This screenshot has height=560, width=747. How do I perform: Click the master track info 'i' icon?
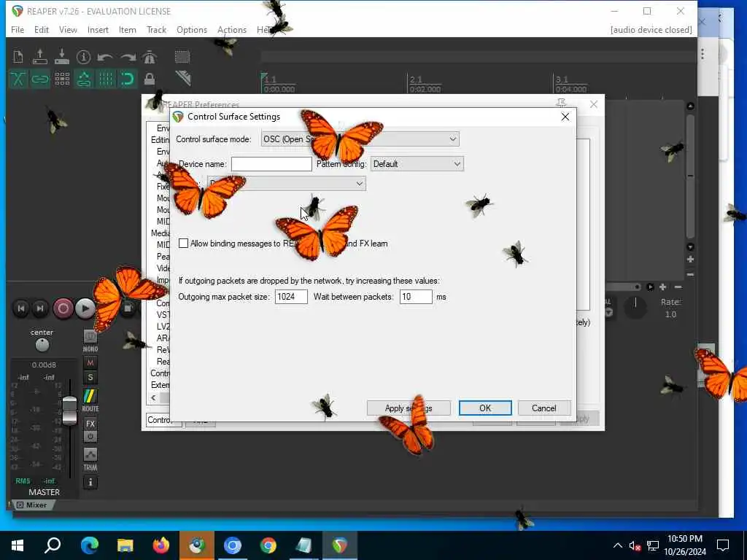tap(90, 483)
